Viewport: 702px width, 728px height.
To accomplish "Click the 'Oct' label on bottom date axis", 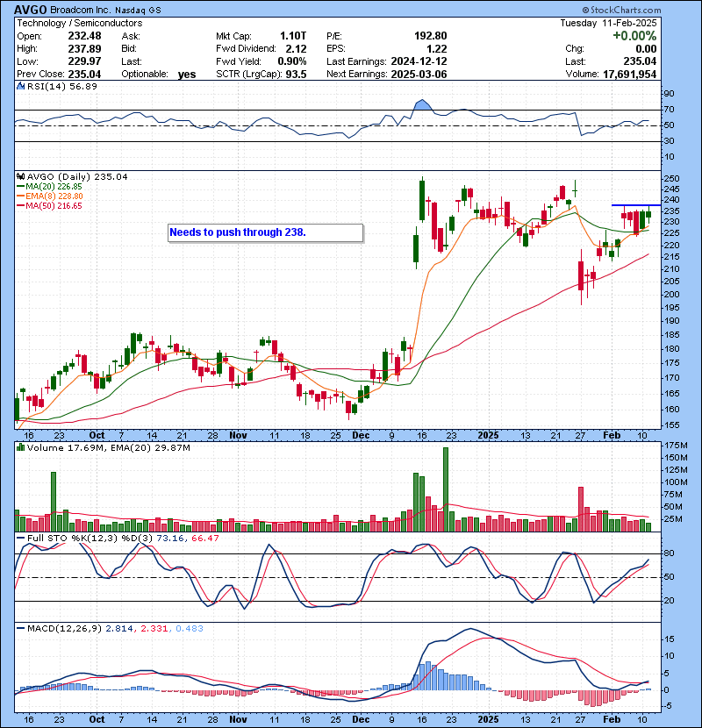I will pos(97,719).
